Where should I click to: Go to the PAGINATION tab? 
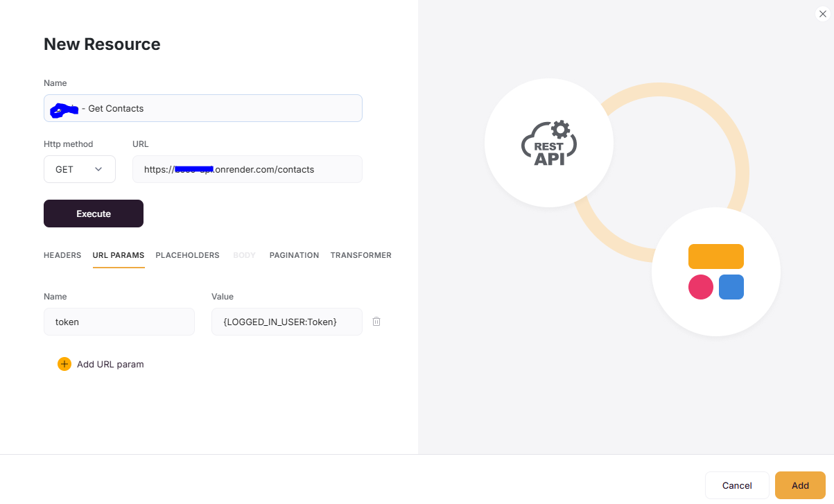coord(295,255)
